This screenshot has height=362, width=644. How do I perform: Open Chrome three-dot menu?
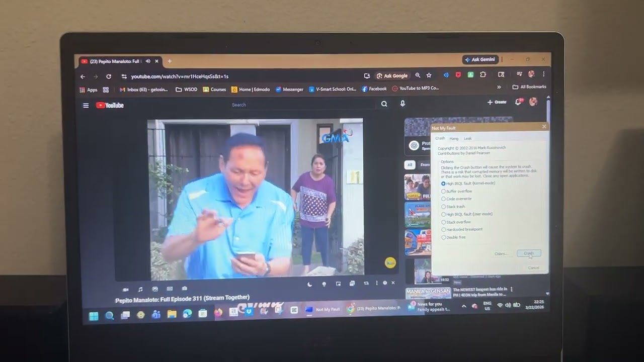coord(543,74)
